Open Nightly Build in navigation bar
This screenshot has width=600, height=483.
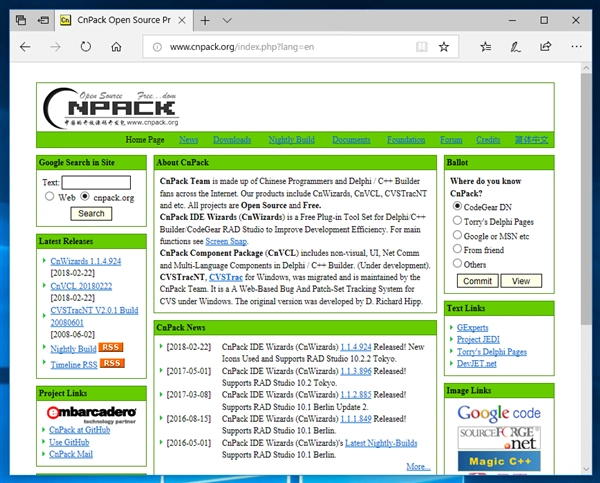pyautogui.click(x=292, y=140)
